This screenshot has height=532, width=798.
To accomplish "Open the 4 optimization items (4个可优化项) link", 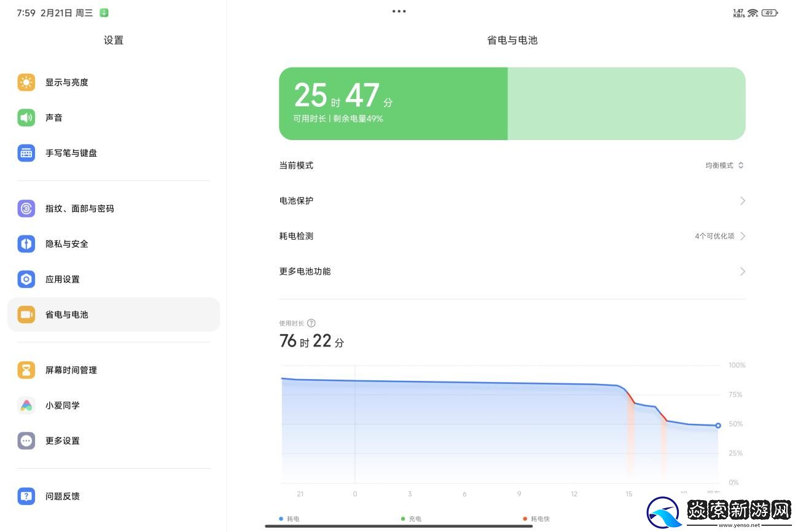I will pos(714,235).
